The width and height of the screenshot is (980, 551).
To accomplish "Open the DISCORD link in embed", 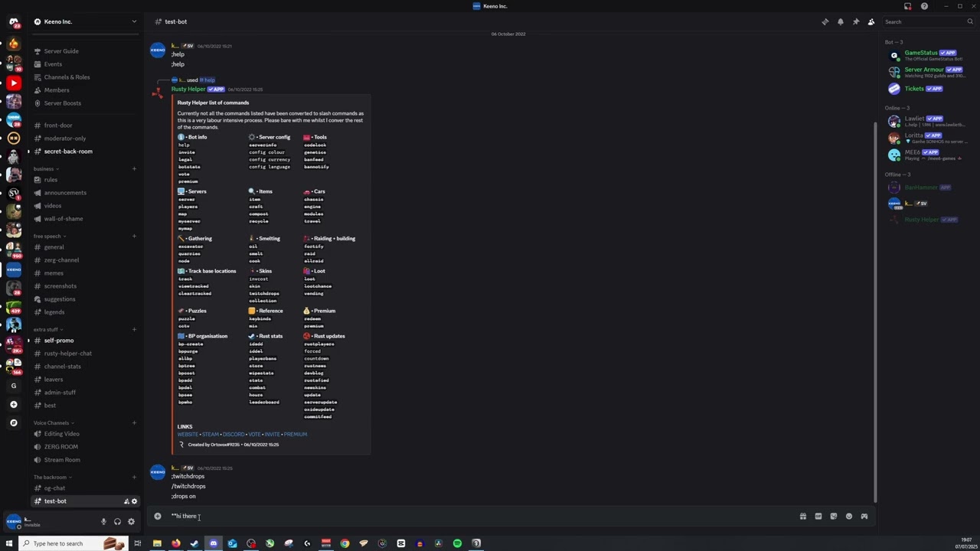I will [234, 435].
